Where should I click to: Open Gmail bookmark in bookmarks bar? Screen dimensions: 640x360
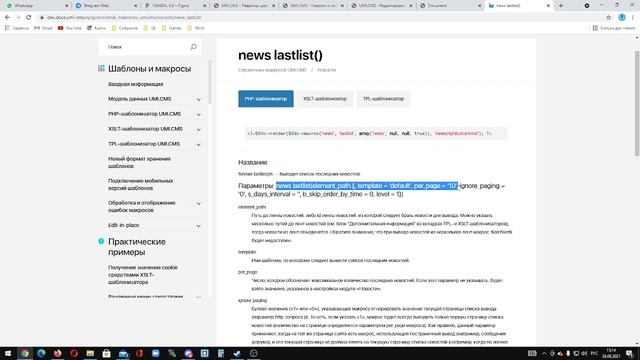44,28
